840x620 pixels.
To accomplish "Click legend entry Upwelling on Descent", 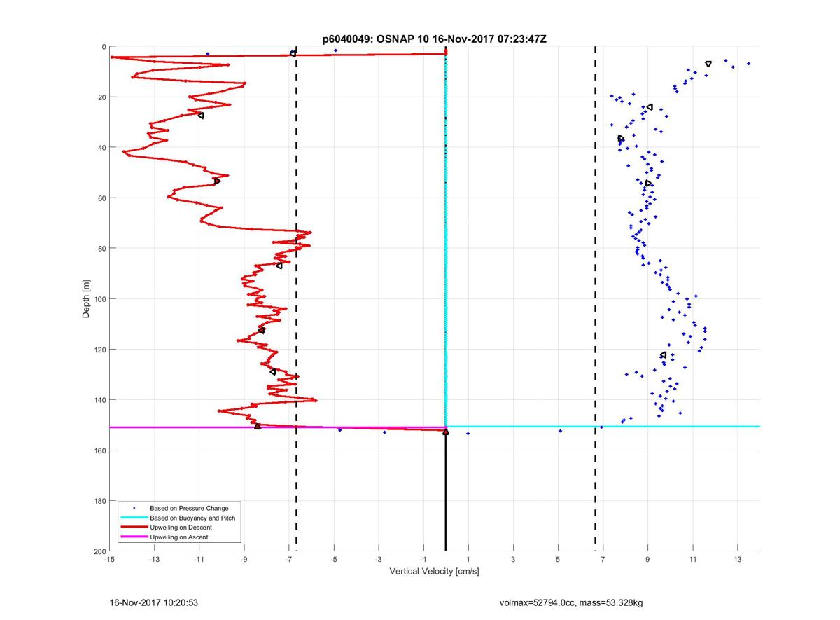I will click(x=181, y=528).
